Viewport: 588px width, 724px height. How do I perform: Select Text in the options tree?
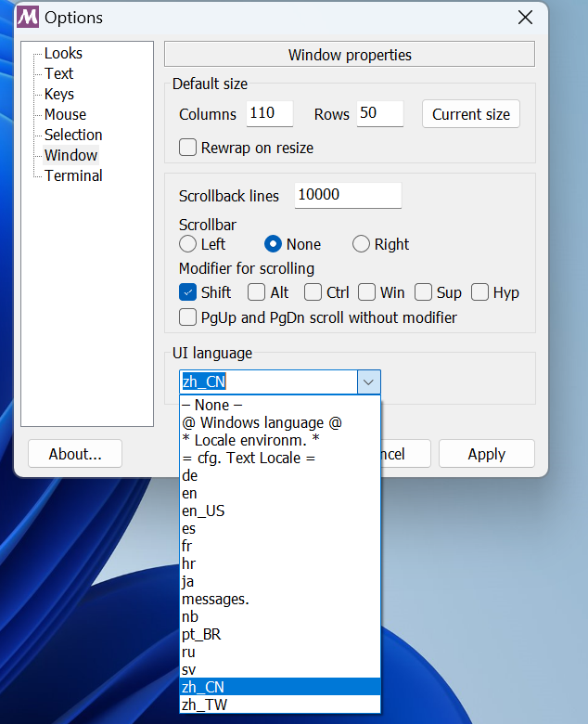click(x=58, y=73)
